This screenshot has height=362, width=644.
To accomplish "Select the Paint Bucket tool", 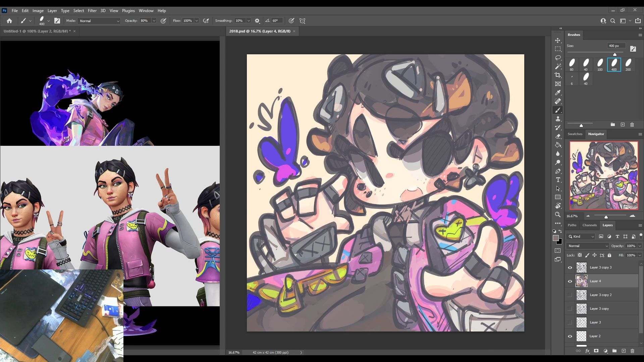I will click(558, 145).
